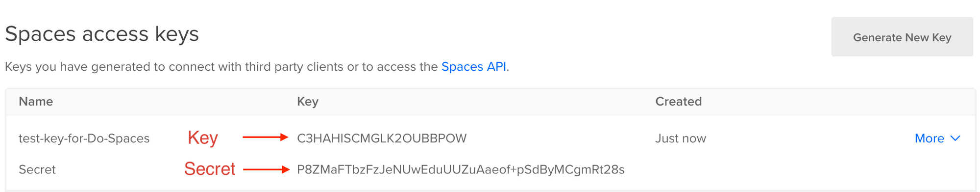This screenshot has width=980, height=192.
Task: Click the gray Secret row label
Action: (37, 169)
